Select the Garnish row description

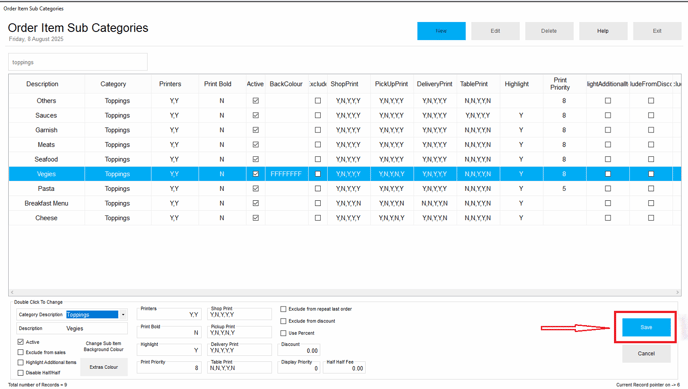pos(46,130)
